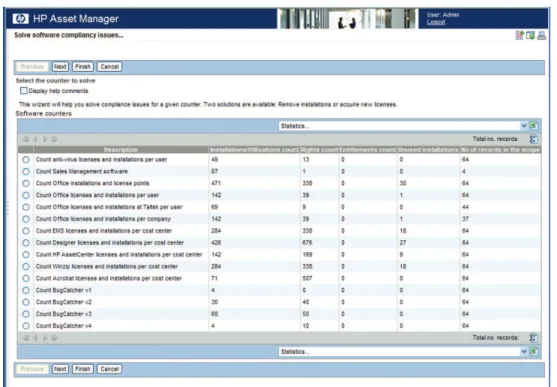Sort by No of records in the scope header

pyautogui.click(x=500, y=150)
